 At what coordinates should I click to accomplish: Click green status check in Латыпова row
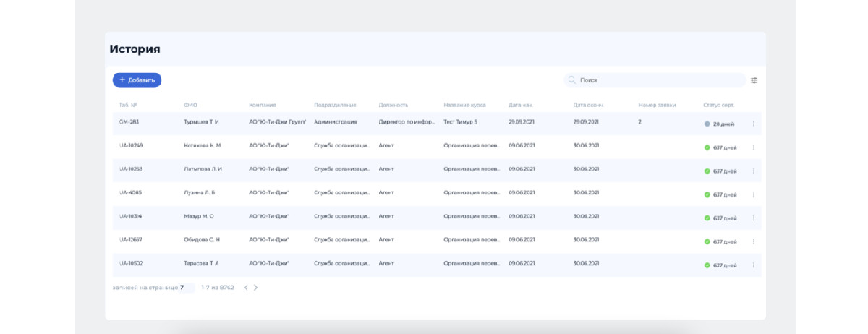707,171
